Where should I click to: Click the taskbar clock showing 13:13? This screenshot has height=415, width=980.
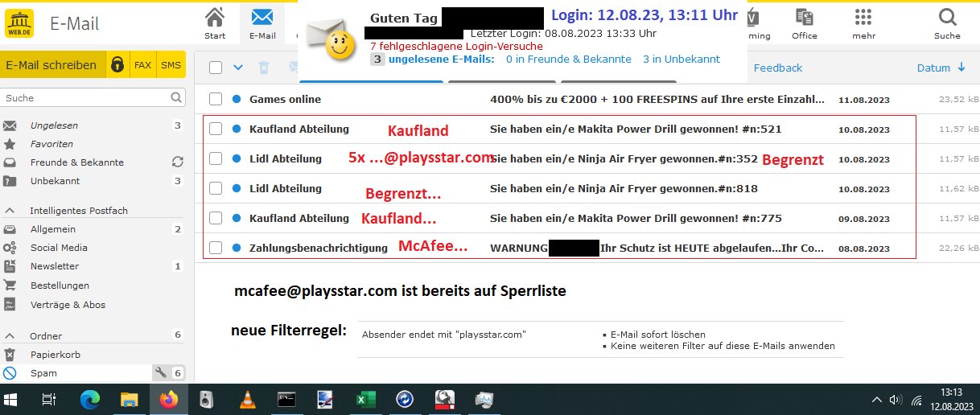950,399
